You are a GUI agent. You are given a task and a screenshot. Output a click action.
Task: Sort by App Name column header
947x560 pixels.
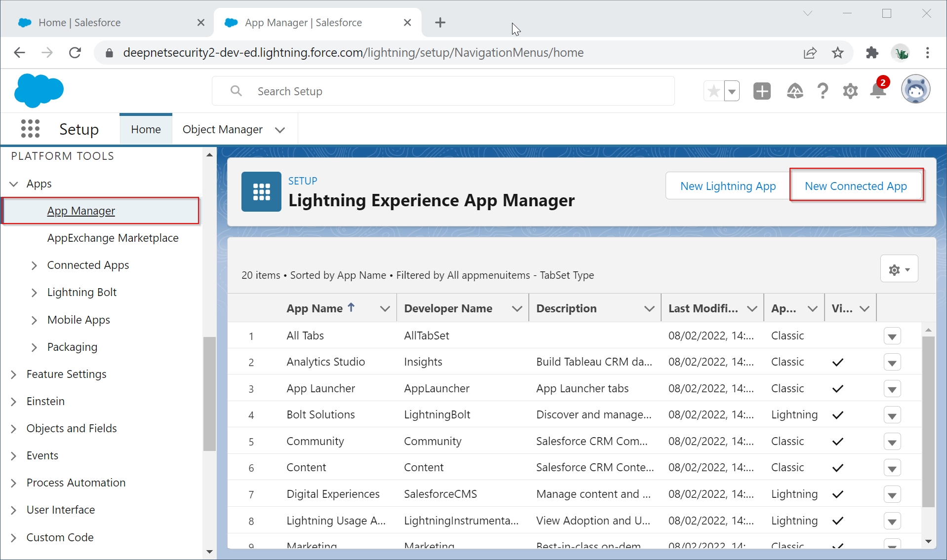pyautogui.click(x=315, y=308)
